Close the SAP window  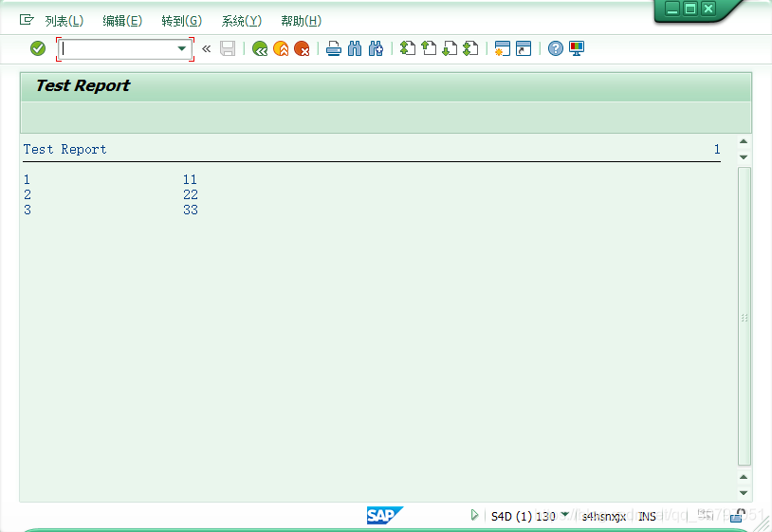[708, 9]
